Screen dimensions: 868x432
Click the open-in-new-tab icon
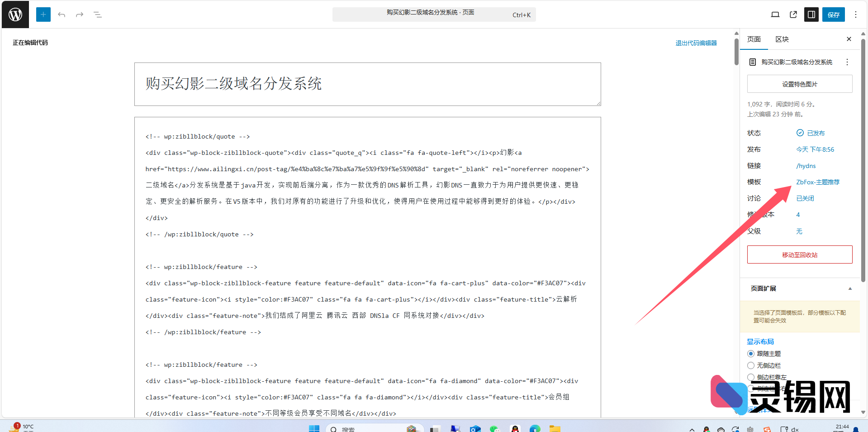click(792, 14)
